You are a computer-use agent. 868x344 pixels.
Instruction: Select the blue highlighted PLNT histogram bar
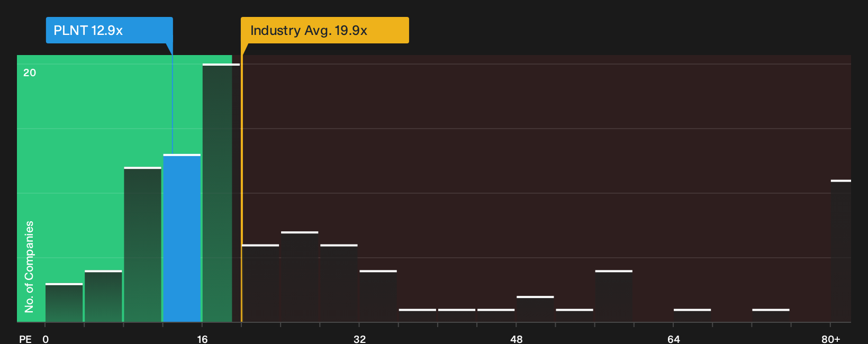(182, 238)
